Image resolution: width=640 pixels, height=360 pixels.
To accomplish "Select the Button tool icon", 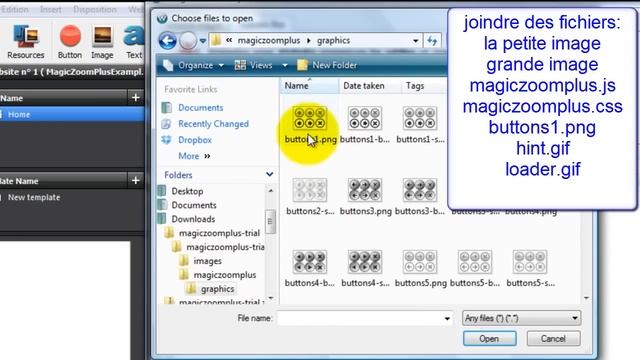I will (70, 36).
